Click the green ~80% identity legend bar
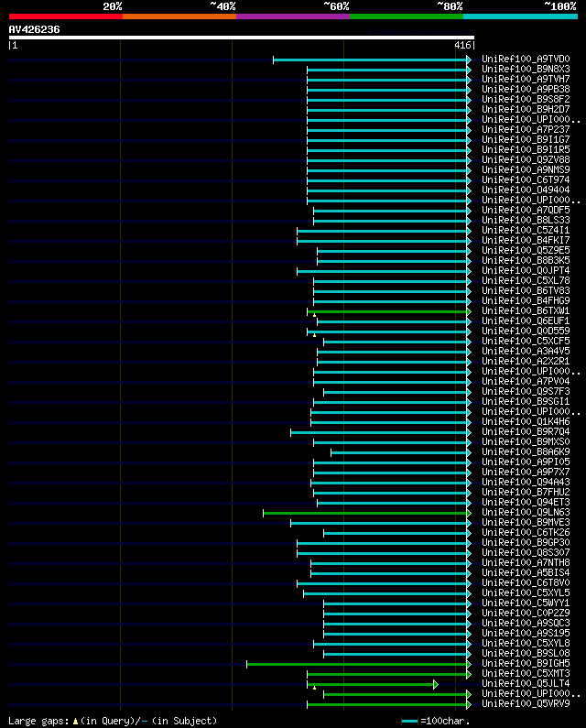 pyautogui.click(x=407, y=16)
